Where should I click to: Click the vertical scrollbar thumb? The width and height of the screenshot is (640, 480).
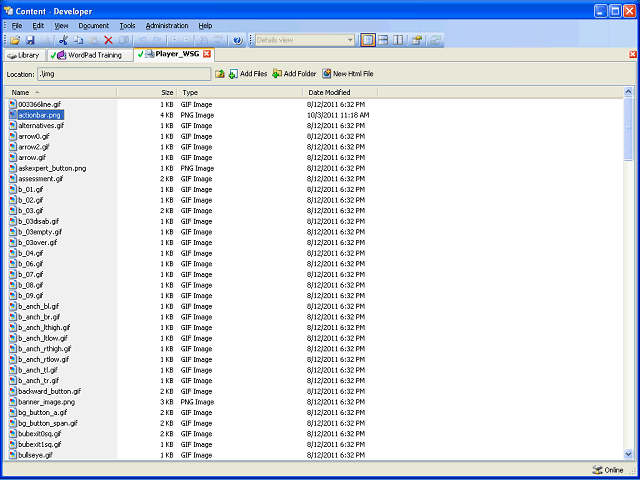(628, 129)
